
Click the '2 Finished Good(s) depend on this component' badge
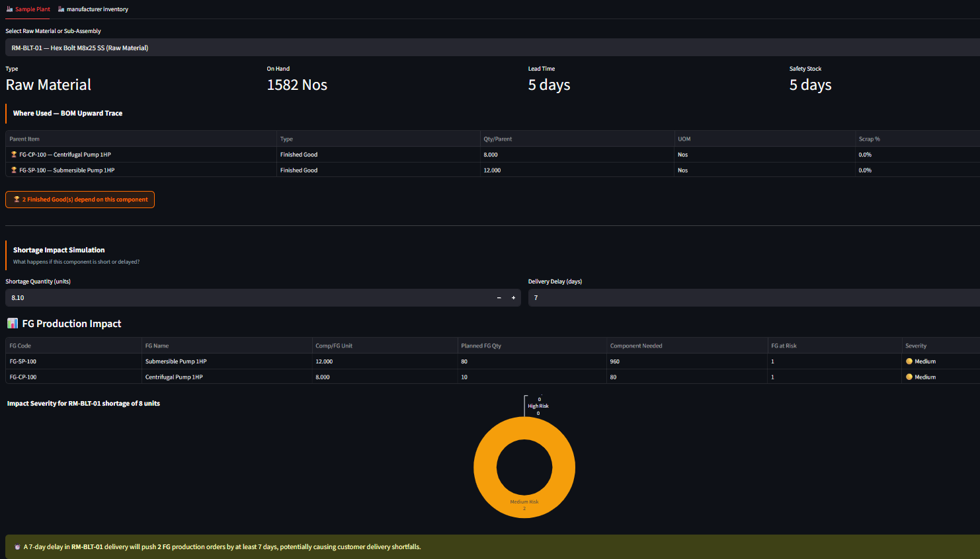pos(80,200)
